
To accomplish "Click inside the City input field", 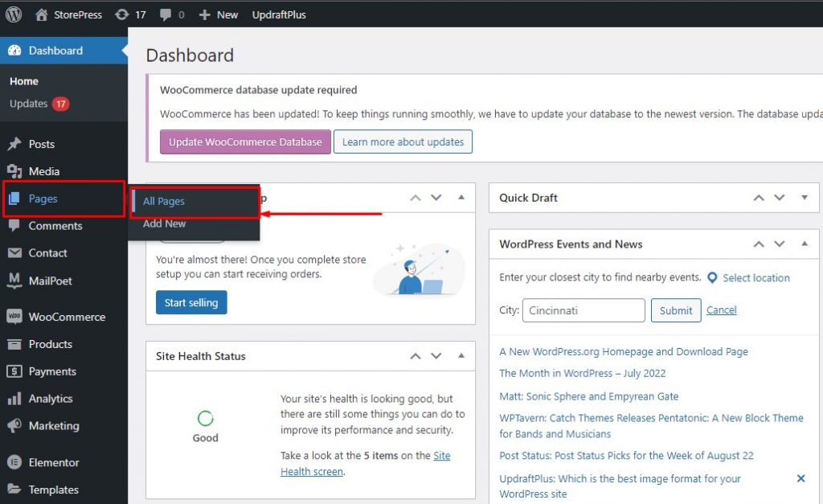I will 583,310.
